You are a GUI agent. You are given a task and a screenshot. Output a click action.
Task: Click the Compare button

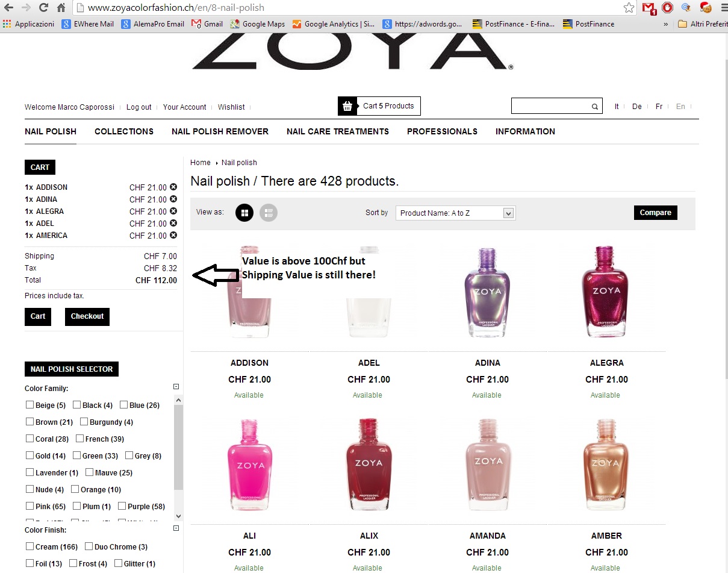656,213
